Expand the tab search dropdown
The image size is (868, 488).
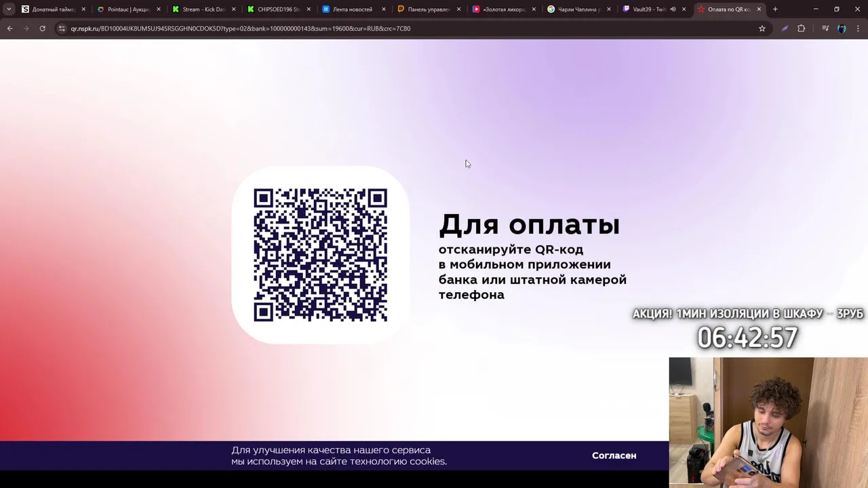tap(9, 9)
